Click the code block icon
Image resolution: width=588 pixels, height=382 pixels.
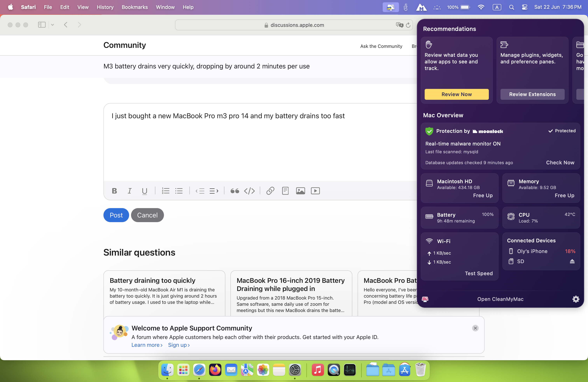pos(249,191)
